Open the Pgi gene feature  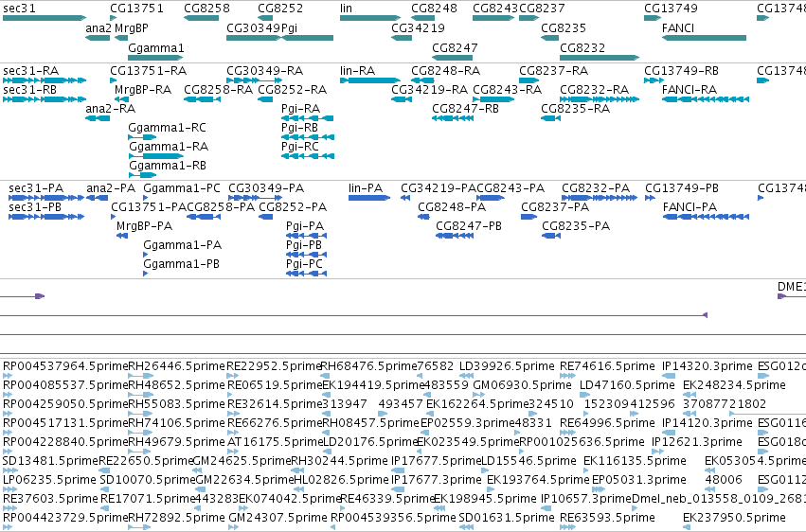307,38
